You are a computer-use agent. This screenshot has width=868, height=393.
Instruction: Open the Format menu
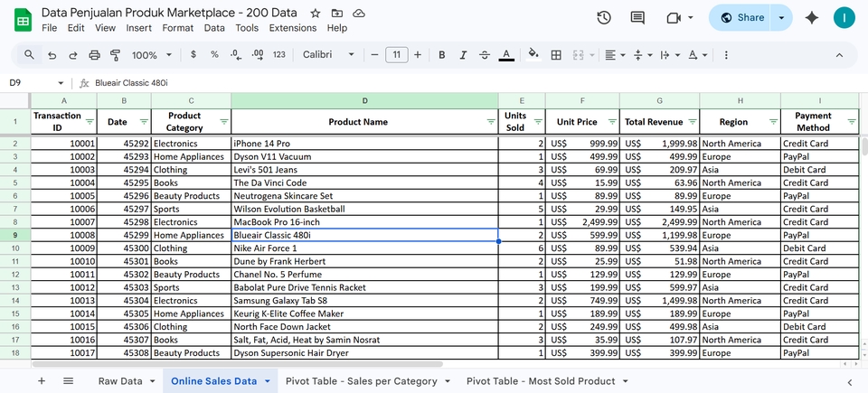point(178,28)
